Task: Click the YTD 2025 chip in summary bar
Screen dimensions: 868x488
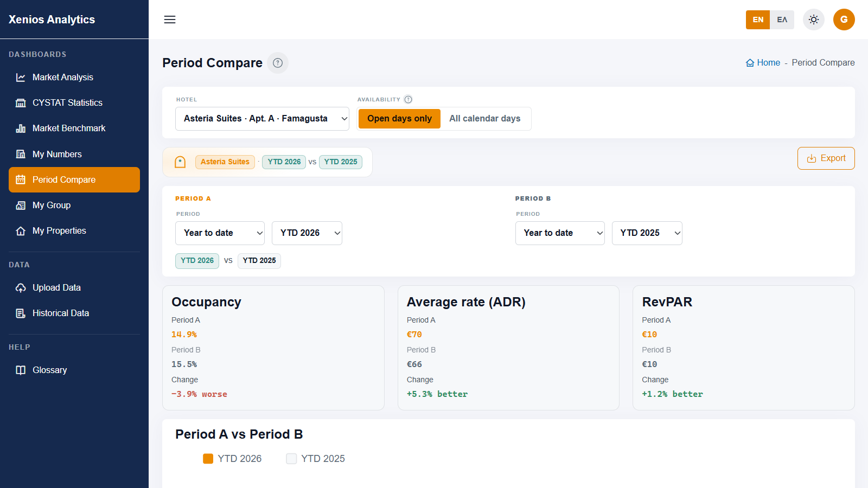Action: click(x=341, y=162)
